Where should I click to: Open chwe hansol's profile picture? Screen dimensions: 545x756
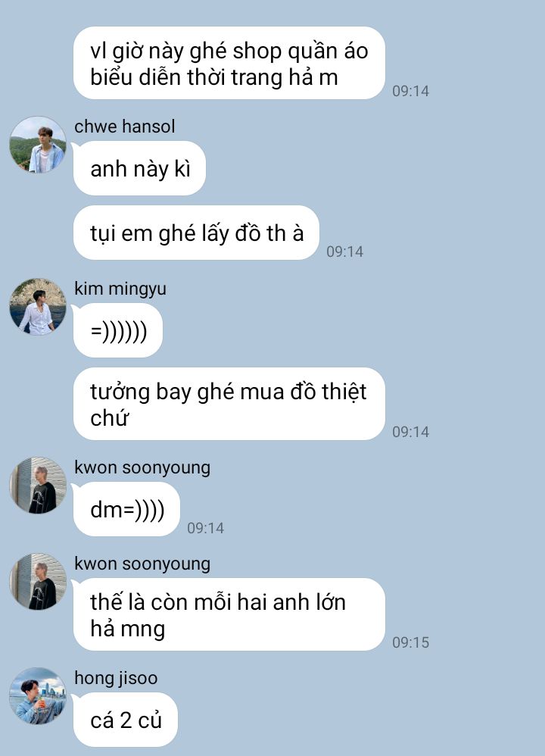tap(38, 145)
